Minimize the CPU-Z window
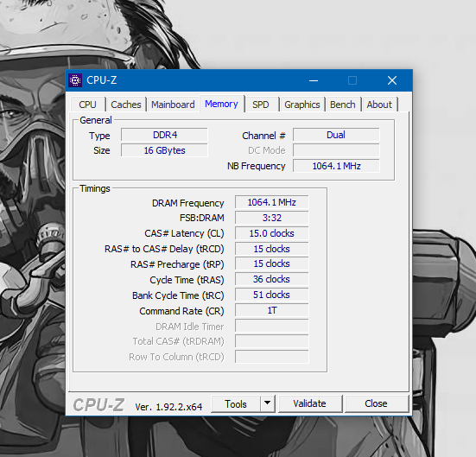The height and width of the screenshot is (457, 476). point(314,80)
